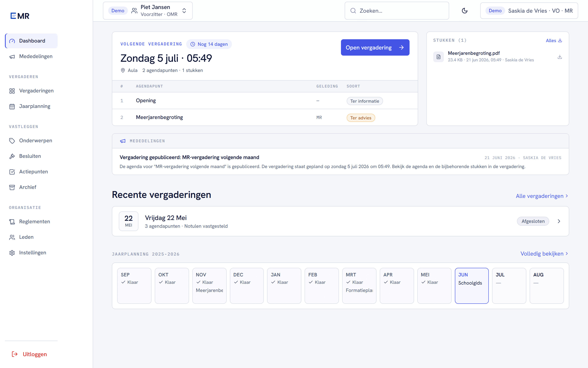
Task: Focus the Zoeken search field
Action: (396, 11)
